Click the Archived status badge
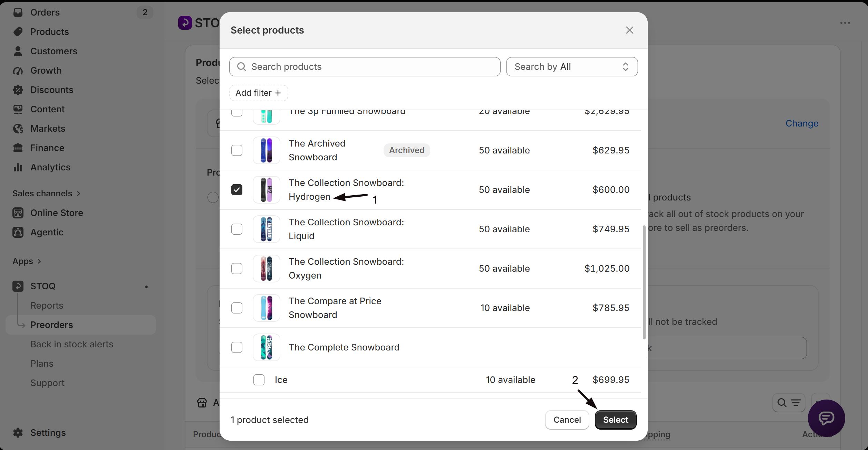The width and height of the screenshot is (868, 450). pyautogui.click(x=407, y=150)
